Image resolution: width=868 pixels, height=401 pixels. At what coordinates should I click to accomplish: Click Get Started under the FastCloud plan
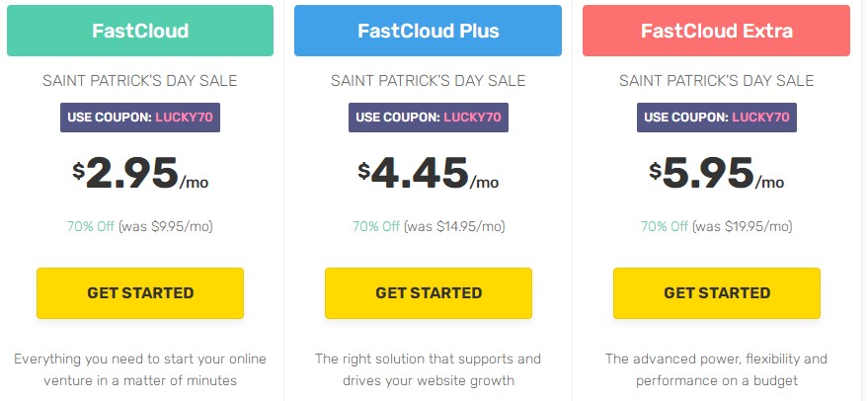tap(140, 293)
